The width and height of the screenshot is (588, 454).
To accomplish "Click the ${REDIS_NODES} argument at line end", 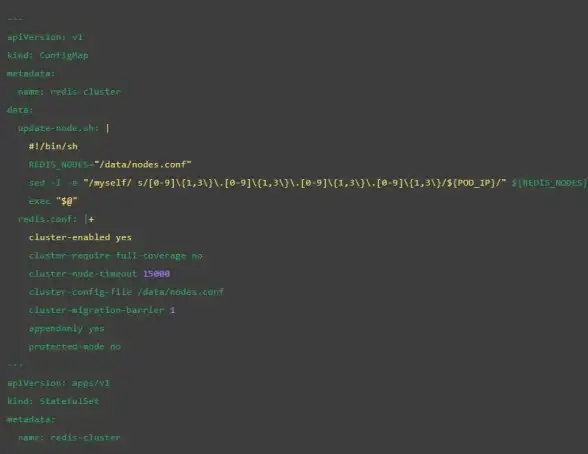I will click(x=549, y=183).
